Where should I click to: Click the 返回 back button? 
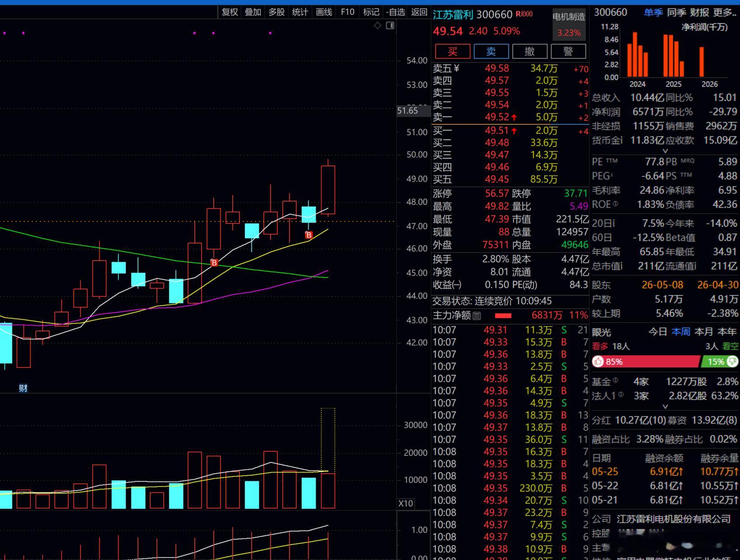click(419, 12)
